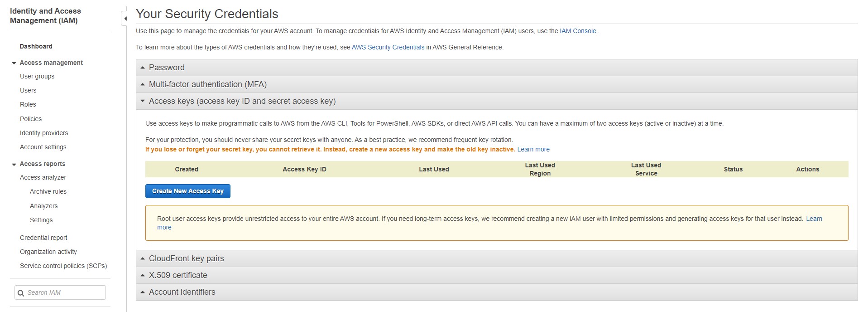
Task: Click the Last Used Service column header
Action: (646, 169)
